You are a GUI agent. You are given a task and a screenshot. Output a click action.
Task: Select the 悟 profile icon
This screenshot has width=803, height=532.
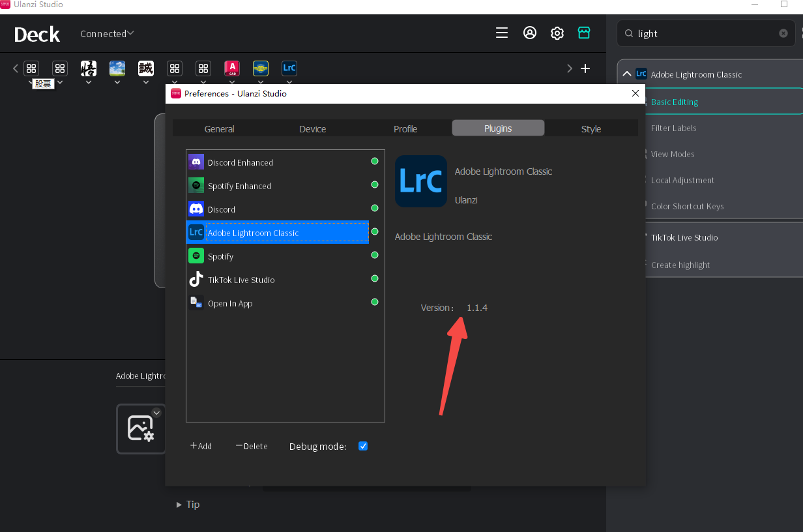point(89,68)
